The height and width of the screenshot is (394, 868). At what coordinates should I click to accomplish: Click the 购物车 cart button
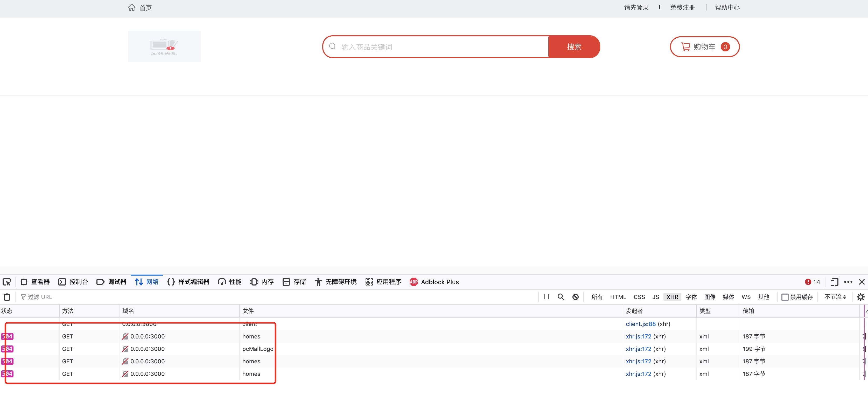click(x=704, y=46)
